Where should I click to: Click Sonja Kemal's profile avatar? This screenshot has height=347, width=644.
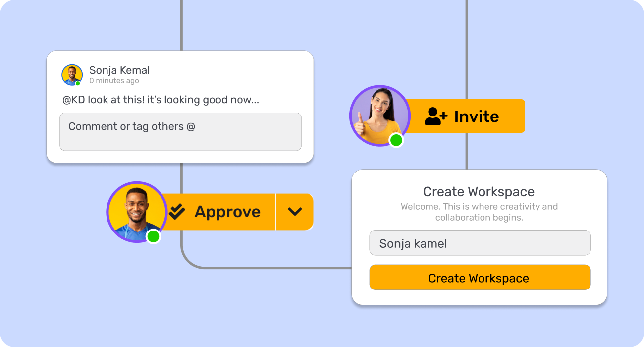click(72, 74)
